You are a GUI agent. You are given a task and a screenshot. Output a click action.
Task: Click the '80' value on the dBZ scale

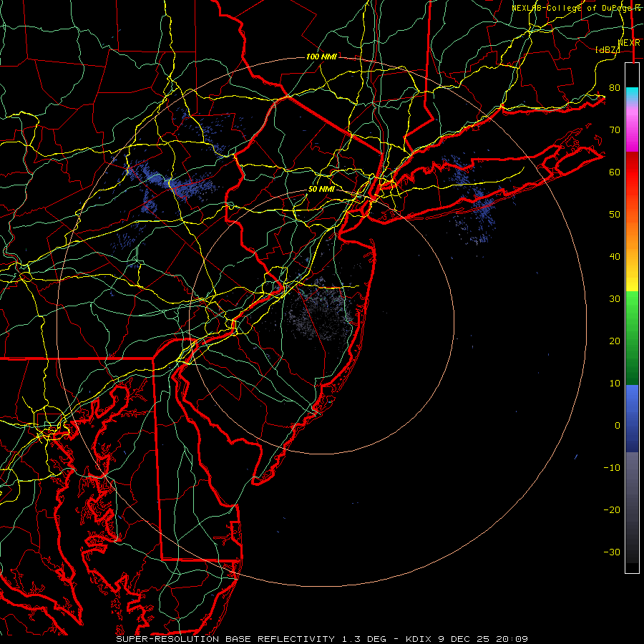click(x=615, y=87)
